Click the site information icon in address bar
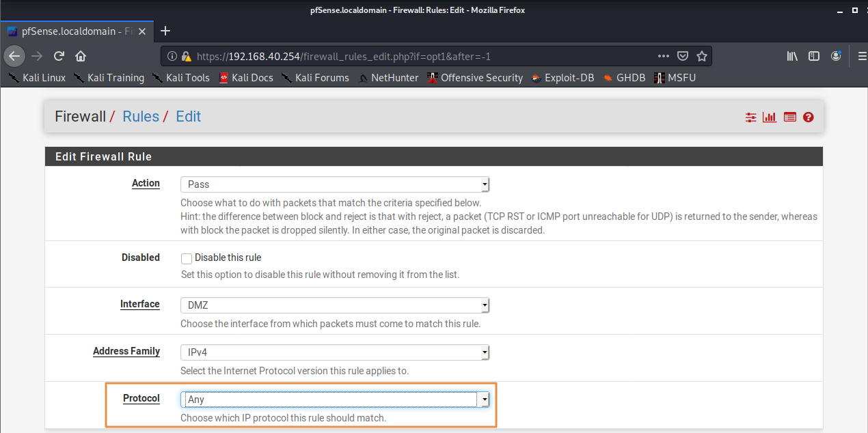Screen dimensions: 868x433 172,56
